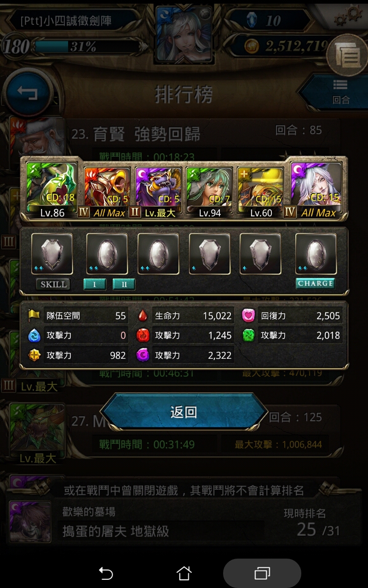
Task: Toggle the CHARGE button
Action: coord(315,283)
